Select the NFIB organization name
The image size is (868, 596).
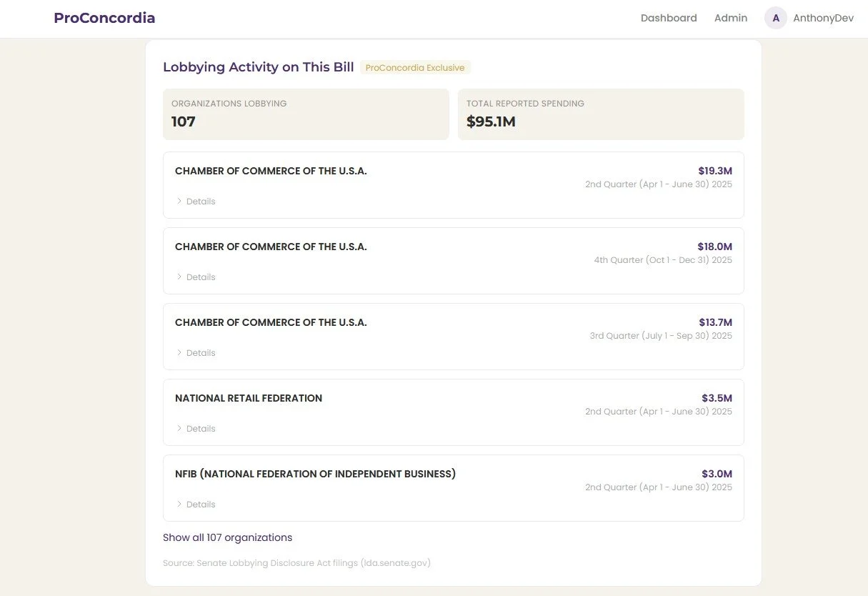[315, 473]
